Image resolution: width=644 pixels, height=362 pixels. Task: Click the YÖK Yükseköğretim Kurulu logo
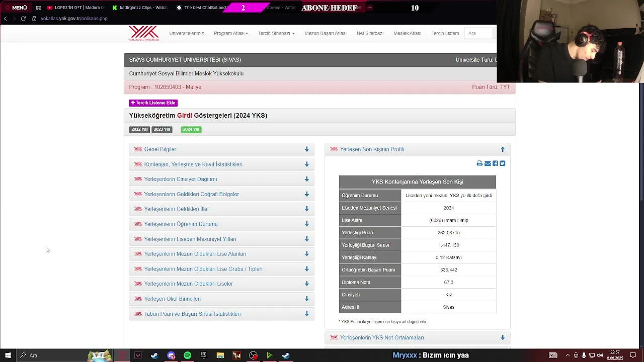(x=143, y=33)
